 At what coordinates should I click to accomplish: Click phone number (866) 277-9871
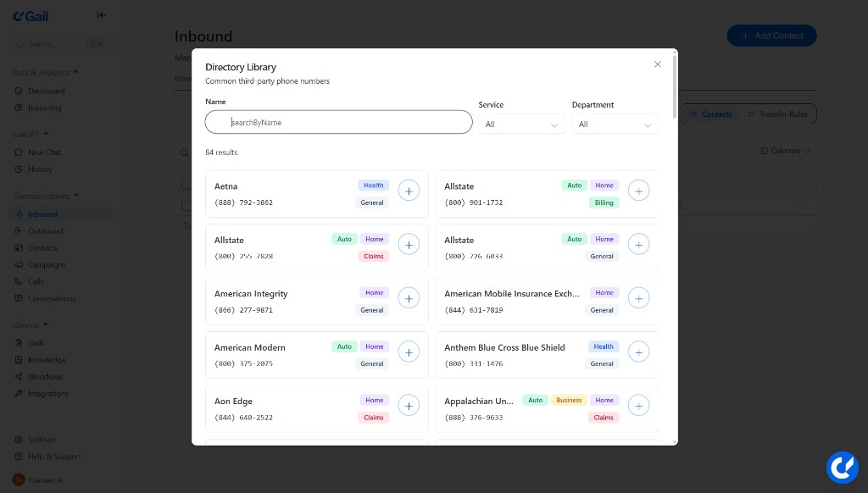click(243, 310)
